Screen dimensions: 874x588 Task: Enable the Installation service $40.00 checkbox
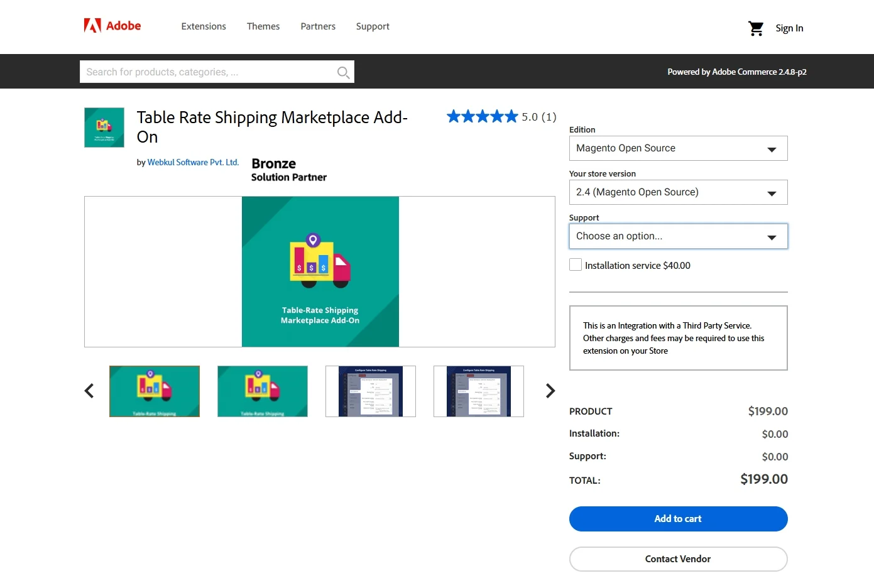(x=576, y=265)
